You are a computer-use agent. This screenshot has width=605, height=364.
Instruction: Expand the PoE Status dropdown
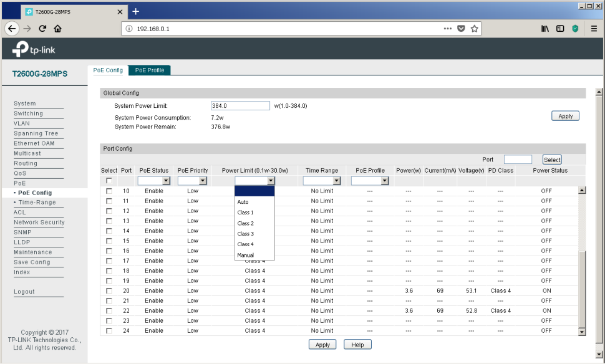click(x=154, y=181)
